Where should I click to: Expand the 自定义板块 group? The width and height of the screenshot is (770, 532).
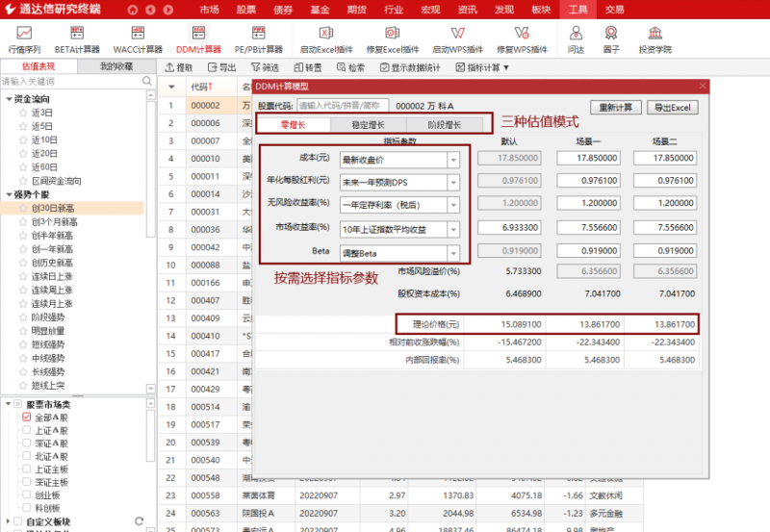(8, 521)
